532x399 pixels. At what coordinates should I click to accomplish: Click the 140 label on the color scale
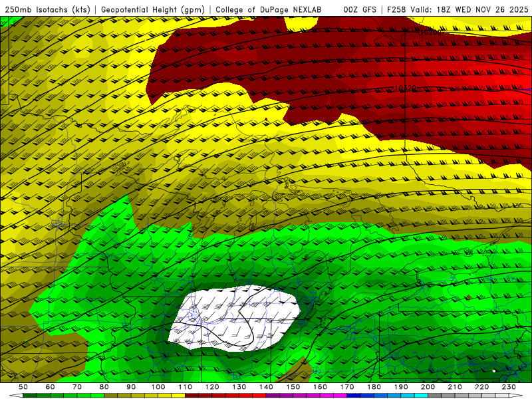[265, 387]
